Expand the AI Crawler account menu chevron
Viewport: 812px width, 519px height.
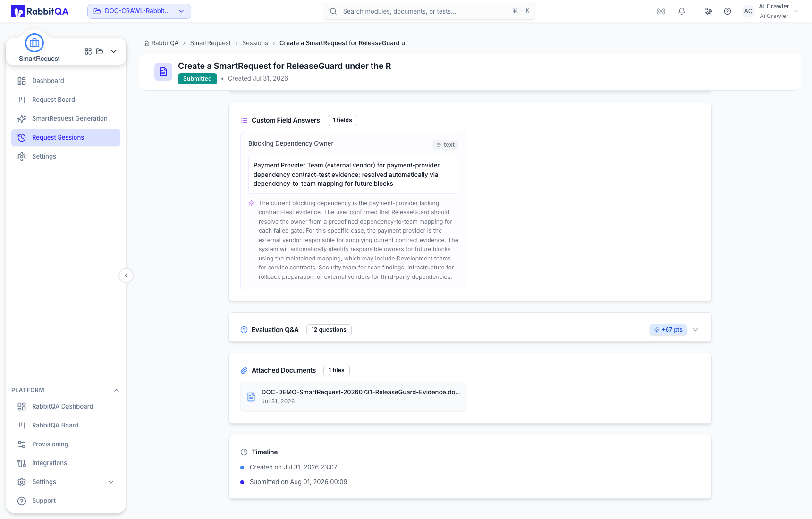(x=796, y=11)
